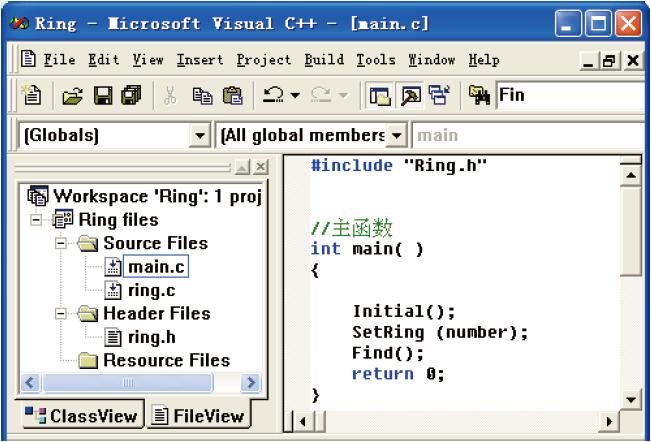Open the Edit menu

point(104,60)
